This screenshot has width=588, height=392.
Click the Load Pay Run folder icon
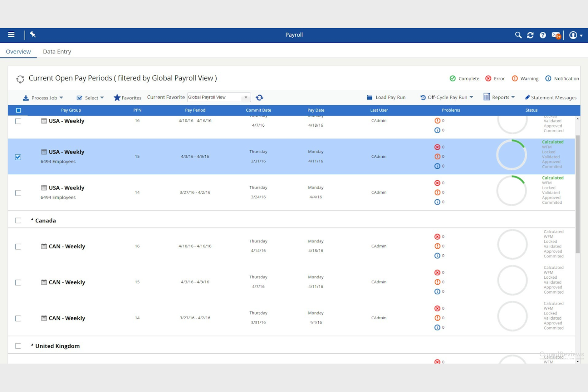point(370,97)
